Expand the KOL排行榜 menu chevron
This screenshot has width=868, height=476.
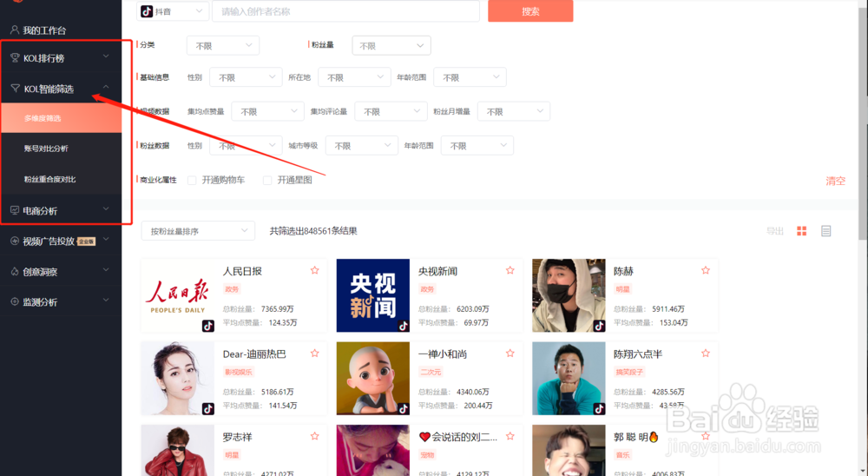tap(106, 56)
